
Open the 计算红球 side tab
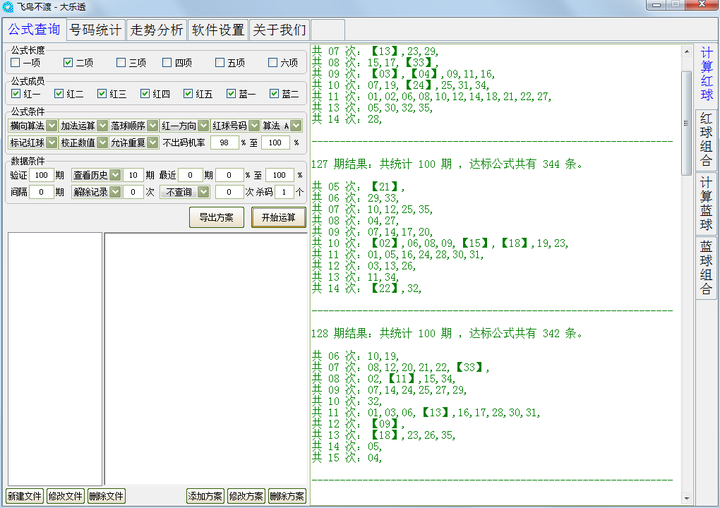706,74
